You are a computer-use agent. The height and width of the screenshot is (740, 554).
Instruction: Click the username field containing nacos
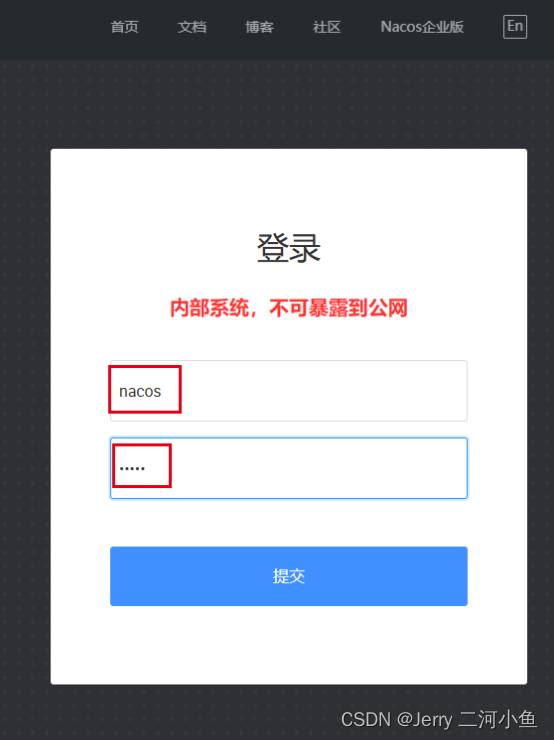point(289,391)
